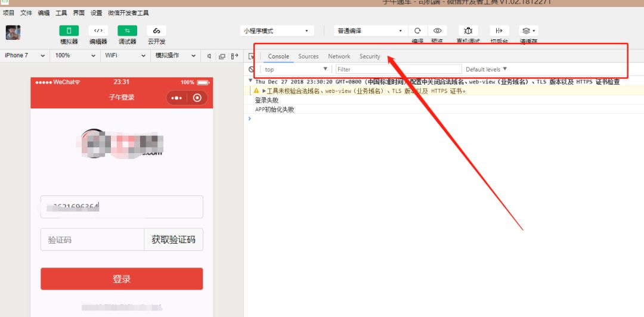Click the compile refresh icon
The width and height of the screenshot is (644, 317).
417,31
